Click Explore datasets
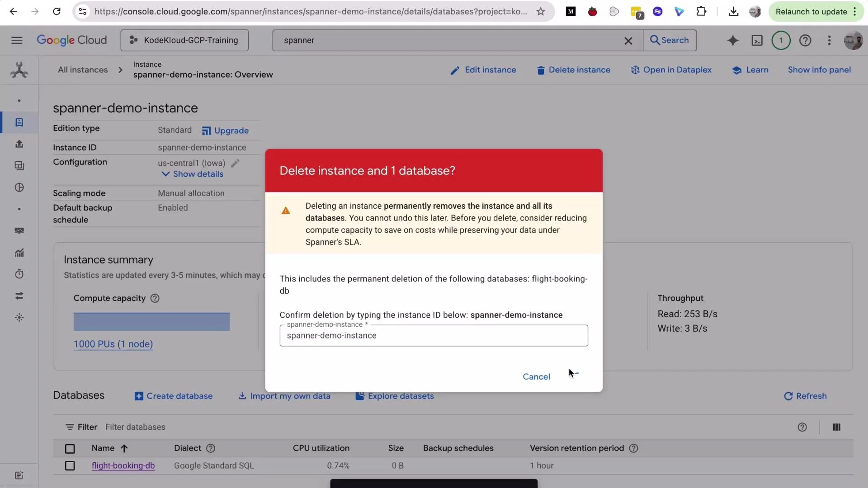Viewport: 868px width, 488px height. click(395, 396)
